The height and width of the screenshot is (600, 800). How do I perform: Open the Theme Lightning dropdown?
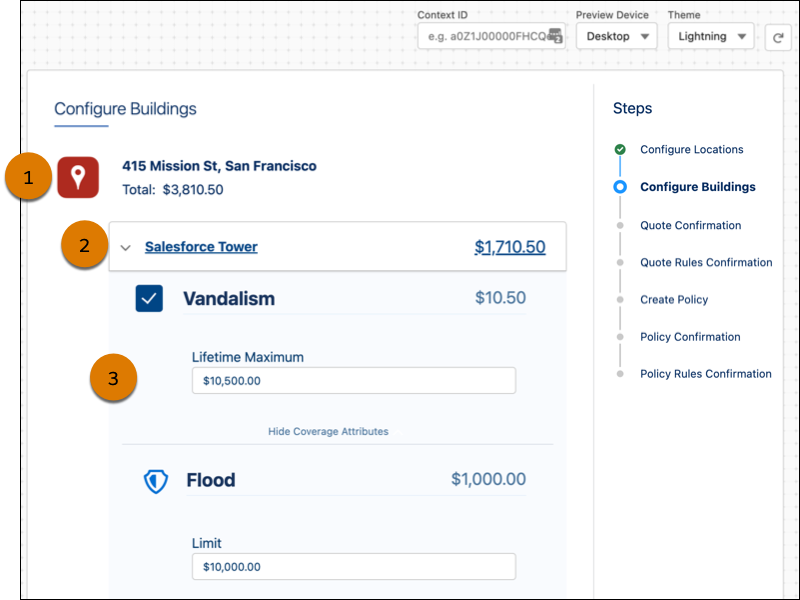(x=711, y=36)
